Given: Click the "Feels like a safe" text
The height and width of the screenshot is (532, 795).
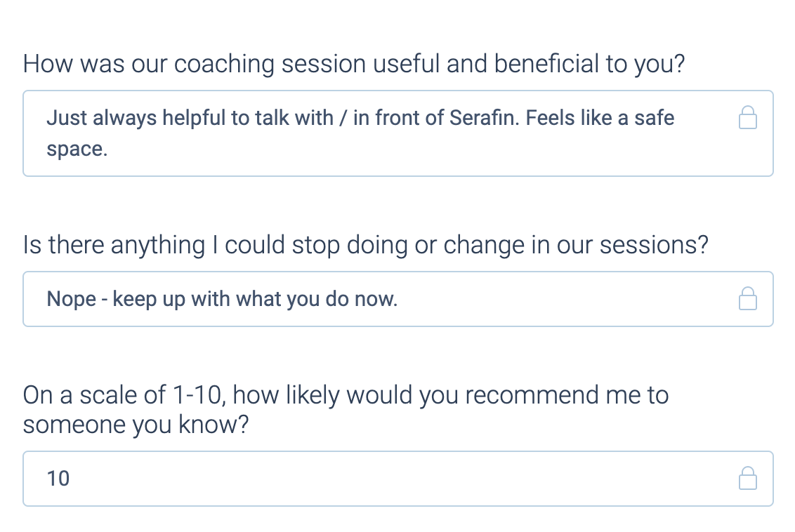Looking at the screenshot, I should click(x=600, y=118).
